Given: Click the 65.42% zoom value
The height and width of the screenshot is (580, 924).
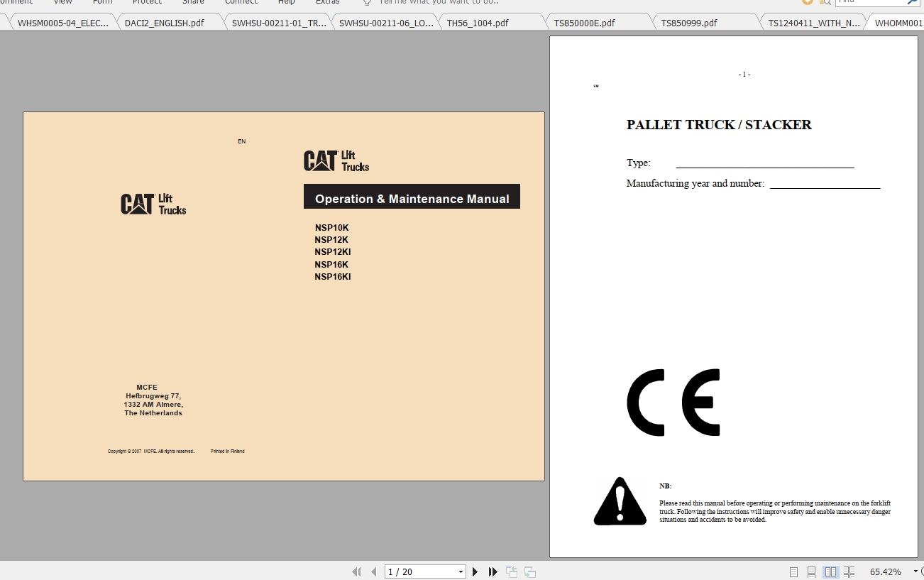Looking at the screenshot, I should [x=886, y=571].
